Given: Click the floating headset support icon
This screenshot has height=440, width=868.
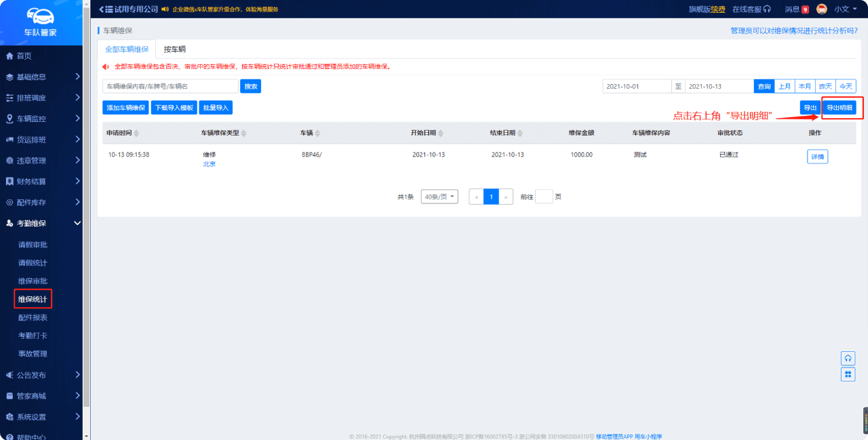Looking at the screenshot, I should (x=848, y=358).
